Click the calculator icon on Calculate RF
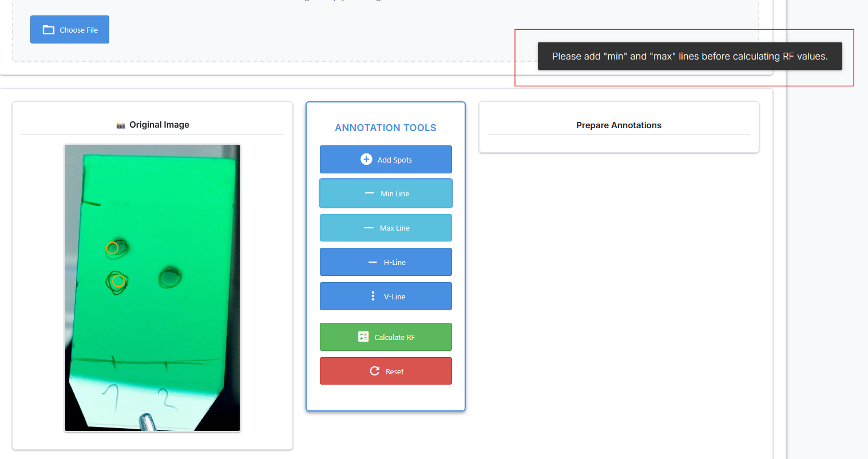868x459 pixels. tap(363, 337)
